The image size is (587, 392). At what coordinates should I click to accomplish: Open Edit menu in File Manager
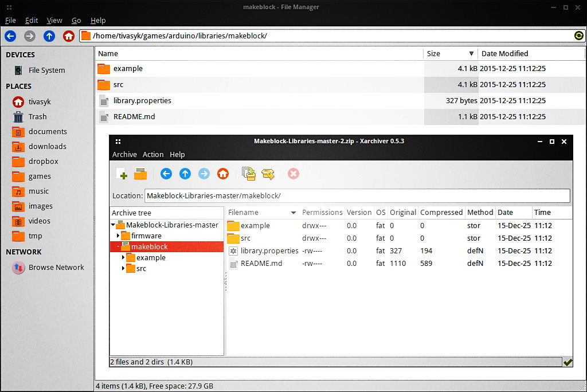(x=32, y=21)
